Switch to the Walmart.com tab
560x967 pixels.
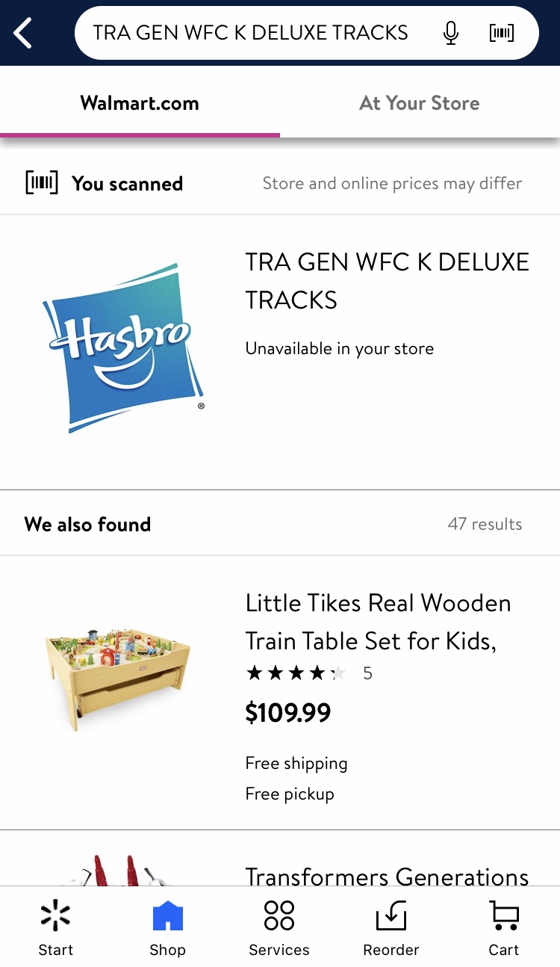(x=140, y=103)
